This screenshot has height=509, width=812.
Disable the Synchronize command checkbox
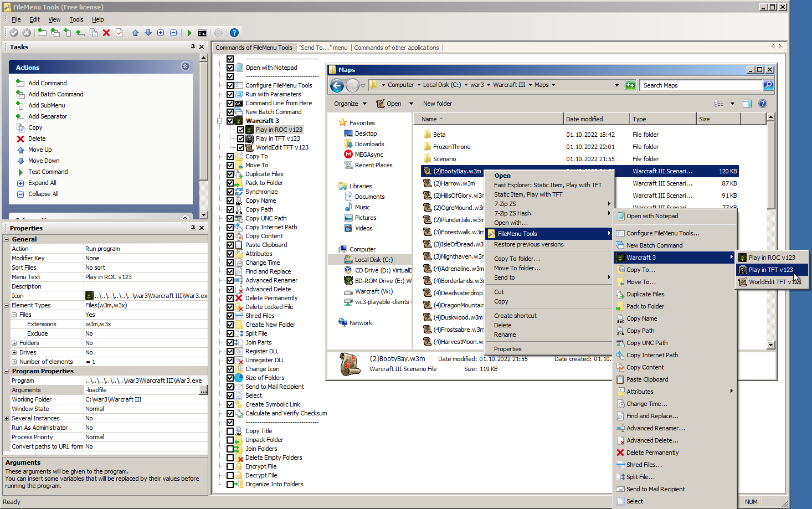pos(230,192)
